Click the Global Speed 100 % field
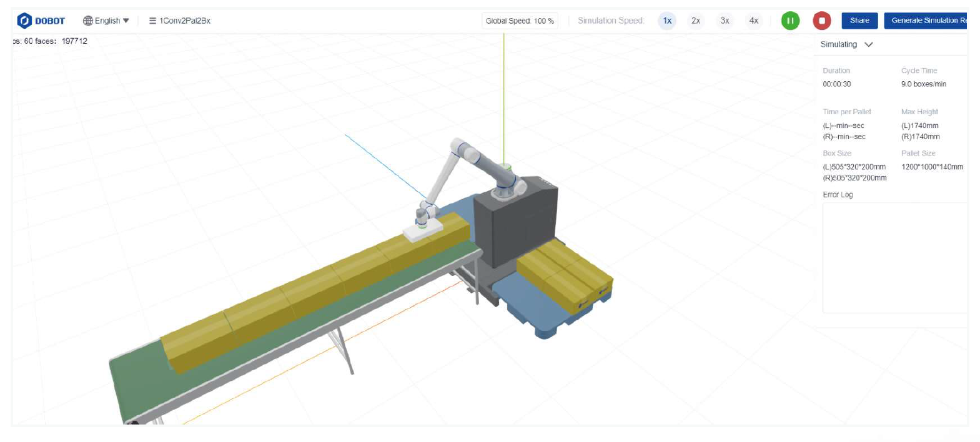Image resolution: width=980 pixels, height=442 pixels. pyautogui.click(x=520, y=21)
